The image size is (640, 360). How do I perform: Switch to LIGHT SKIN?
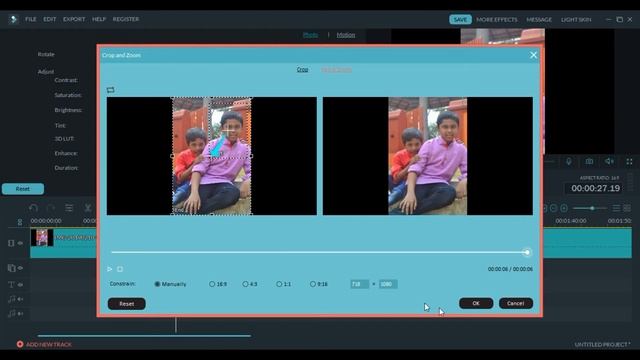coord(576,20)
